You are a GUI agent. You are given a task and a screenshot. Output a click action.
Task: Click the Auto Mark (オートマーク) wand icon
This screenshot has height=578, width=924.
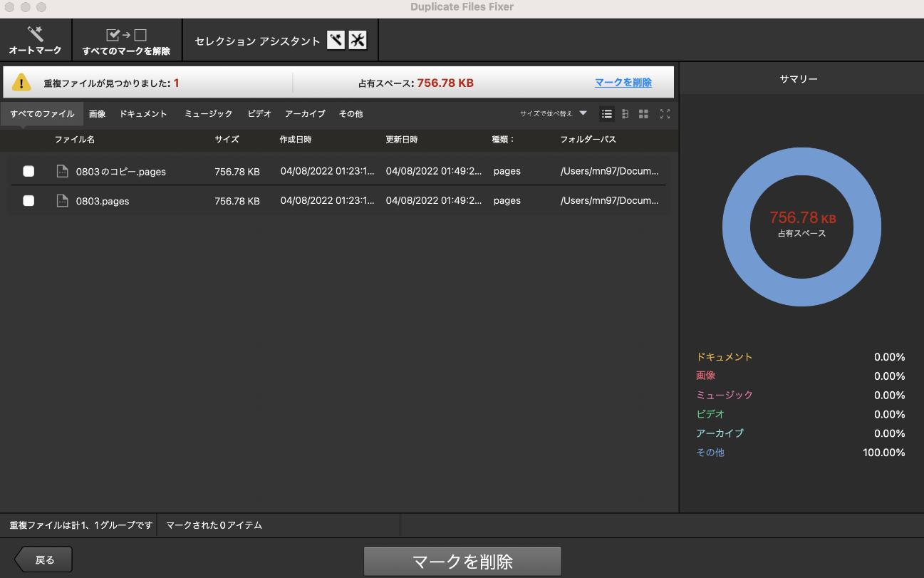35,34
